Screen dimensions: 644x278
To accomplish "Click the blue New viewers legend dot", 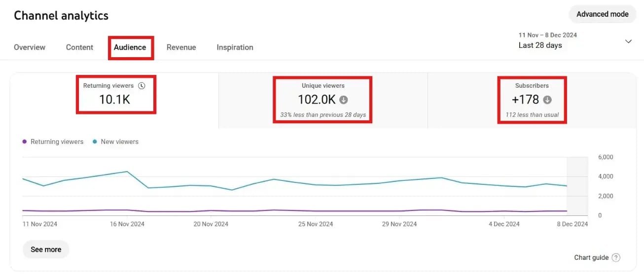I will [x=95, y=142].
